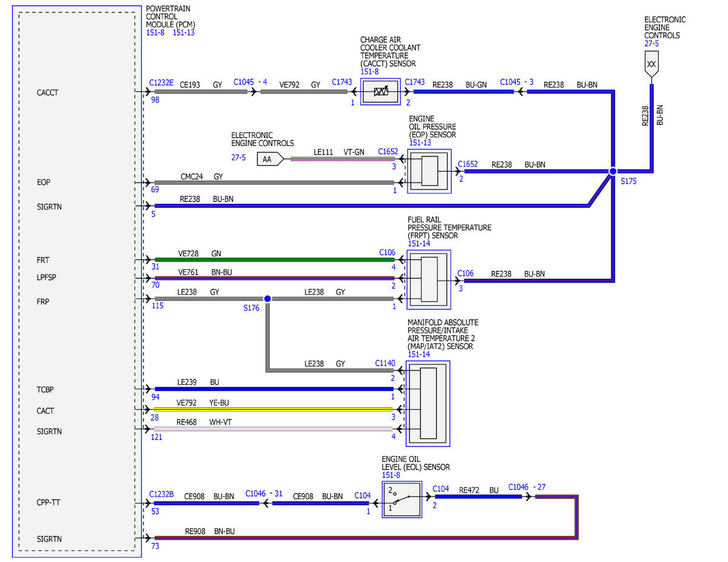728x562 pixels.
Task: Select the S176 splice dot
Action: [267, 299]
